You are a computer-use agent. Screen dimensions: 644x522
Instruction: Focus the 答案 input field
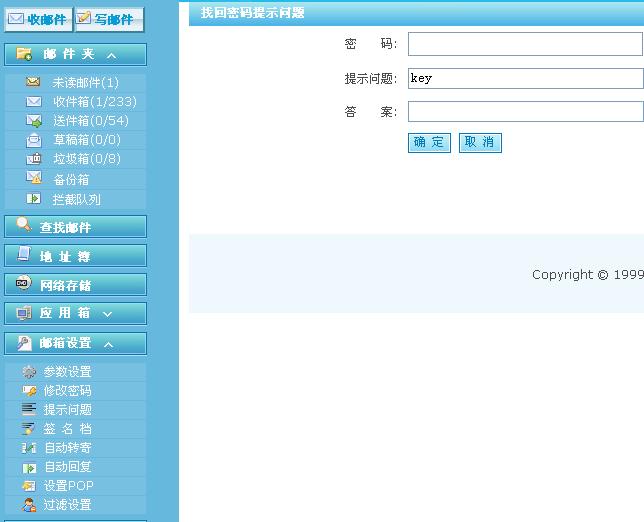pyautogui.click(x=526, y=112)
